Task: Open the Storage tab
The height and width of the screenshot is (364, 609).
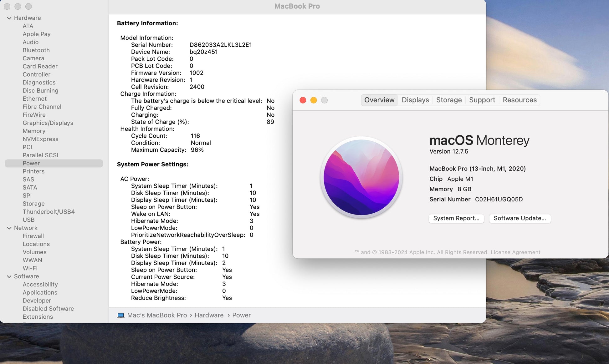Action: pyautogui.click(x=449, y=100)
